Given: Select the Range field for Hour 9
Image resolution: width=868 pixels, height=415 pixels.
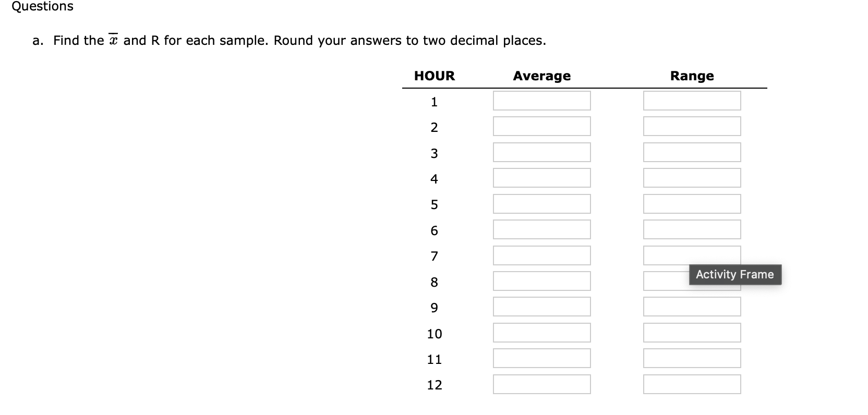Looking at the screenshot, I should (x=692, y=307).
